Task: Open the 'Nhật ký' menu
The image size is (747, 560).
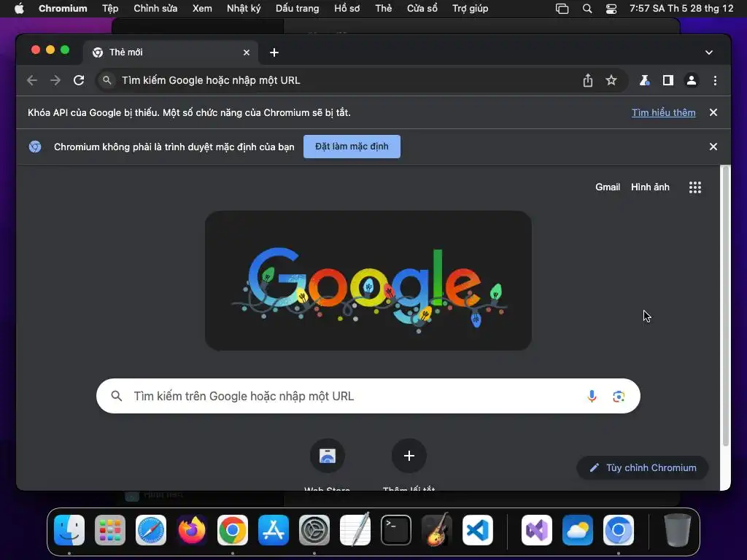Action: 244,9
